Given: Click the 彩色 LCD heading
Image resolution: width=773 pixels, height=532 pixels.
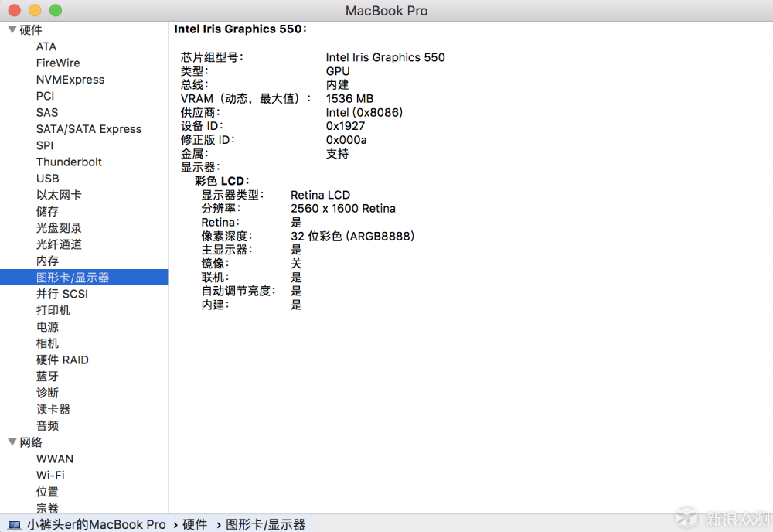Looking at the screenshot, I should pos(222,181).
